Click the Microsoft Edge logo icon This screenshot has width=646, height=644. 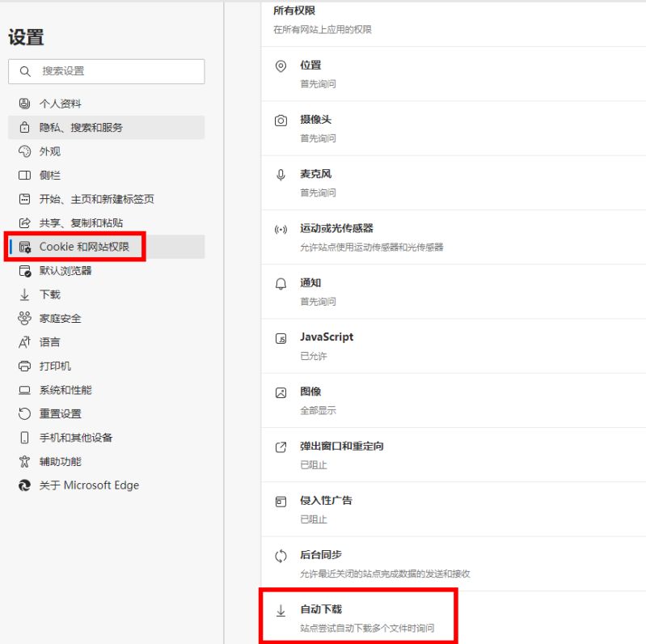point(24,485)
